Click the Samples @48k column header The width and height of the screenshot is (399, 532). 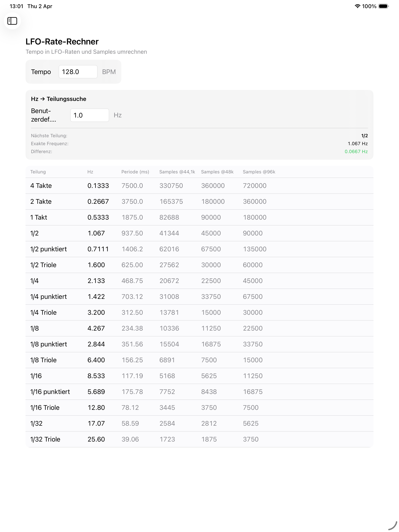pyautogui.click(x=217, y=172)
